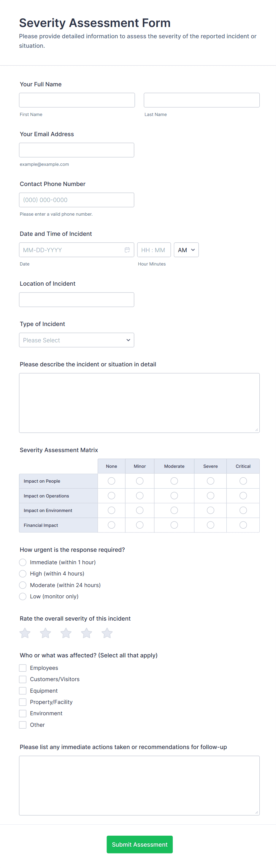Rate severity with the second star
Viewport: 276px width, 868px height.
tap(45, 633)
